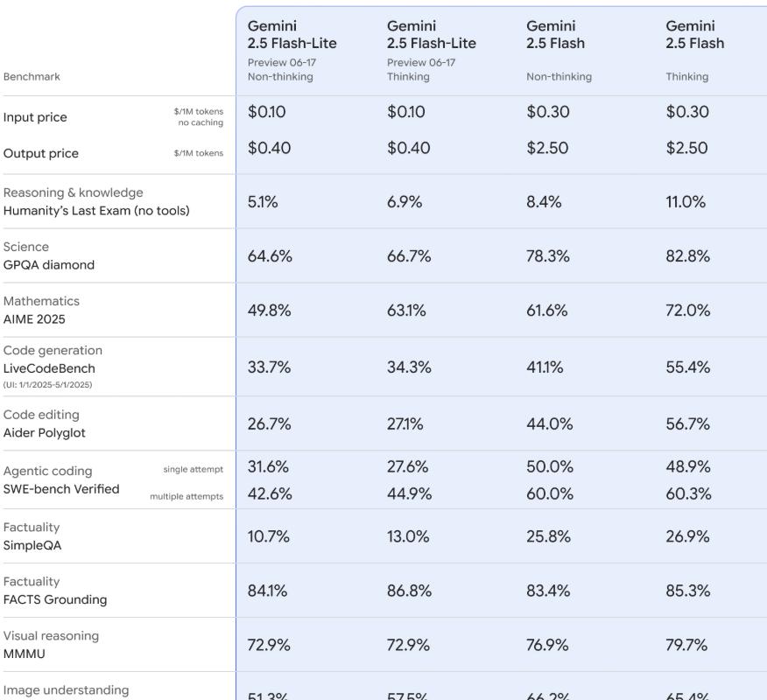767x700 pixels.
Task: Click the Input price row label
Action: tap(35, 117)
